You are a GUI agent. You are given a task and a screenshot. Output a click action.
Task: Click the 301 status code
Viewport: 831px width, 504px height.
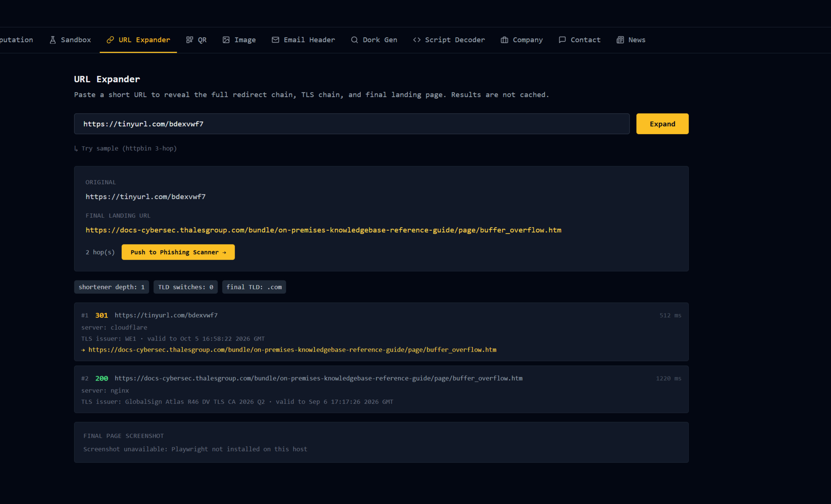[x=102, y=315]
